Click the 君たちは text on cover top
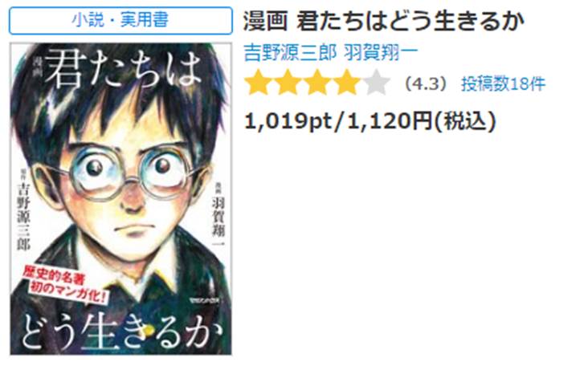This screenshot has height=370, width=588. coord(124,70)
